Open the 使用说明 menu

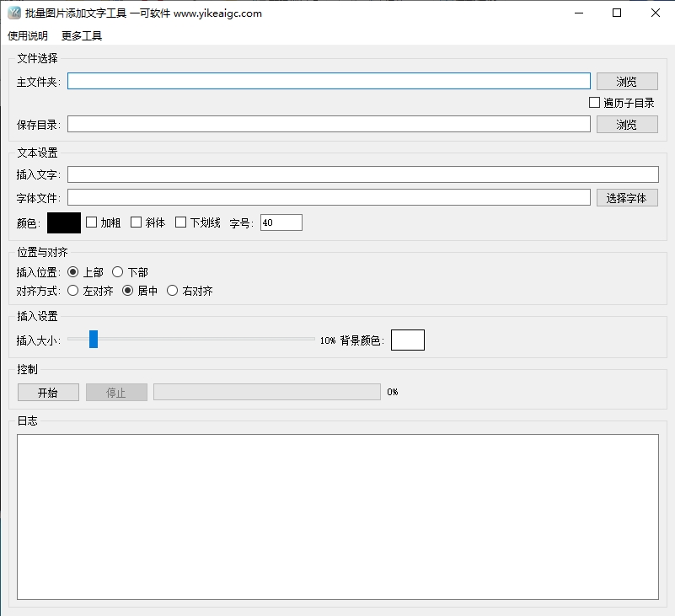[28, 35]
